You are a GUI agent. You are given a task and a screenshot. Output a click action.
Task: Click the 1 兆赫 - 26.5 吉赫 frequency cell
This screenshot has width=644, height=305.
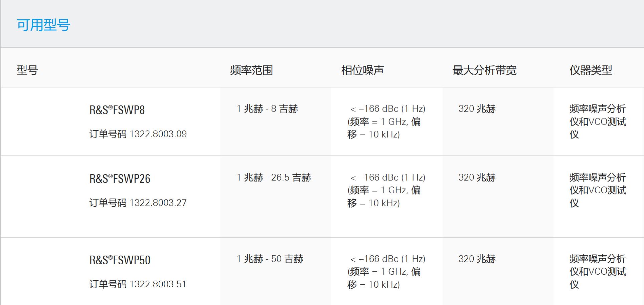click(274, 178)
